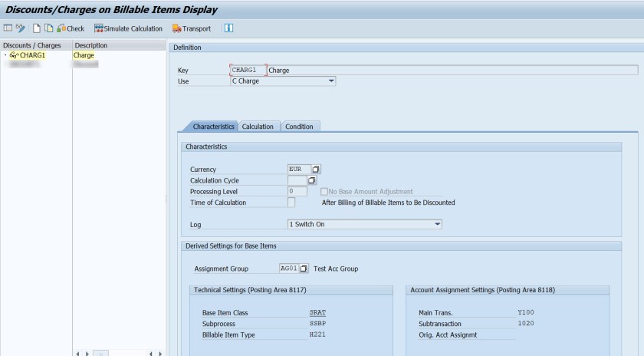Open the Calculation tab
Screen dimensions: 644x356
258,127
